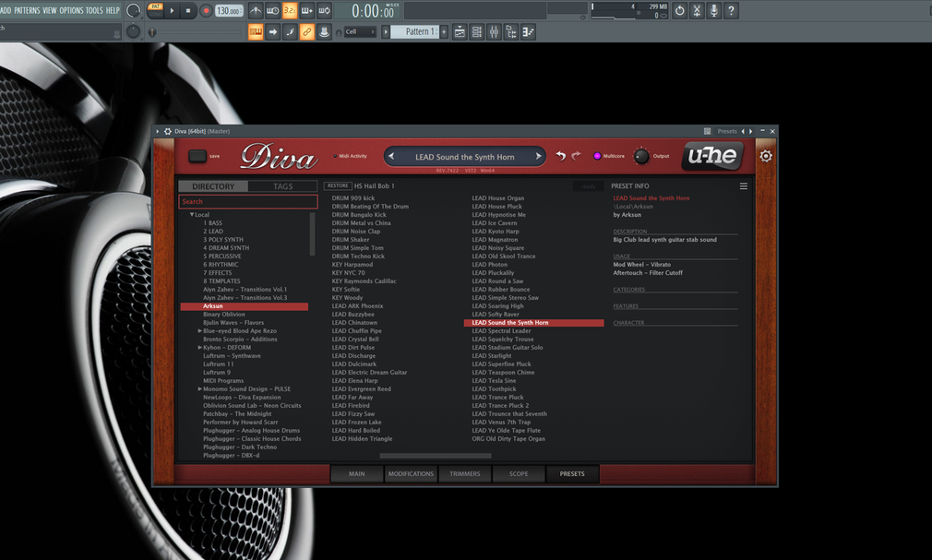Image resolution: width=932 pixels, height=560 pixels.
Task: Open the TOOLS menu
Action: pos(94,10)
